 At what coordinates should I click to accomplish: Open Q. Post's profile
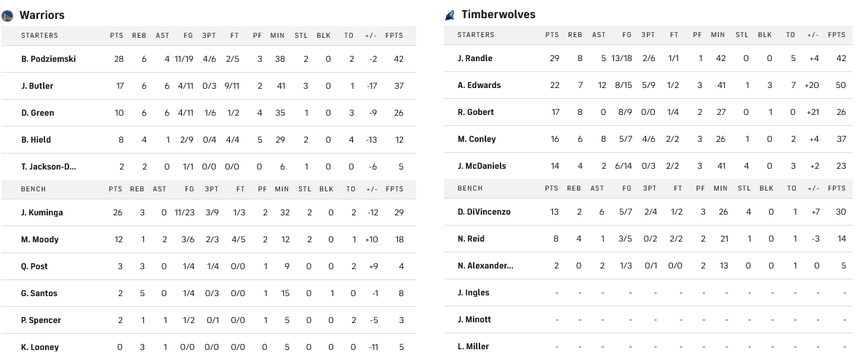(35, 266)
